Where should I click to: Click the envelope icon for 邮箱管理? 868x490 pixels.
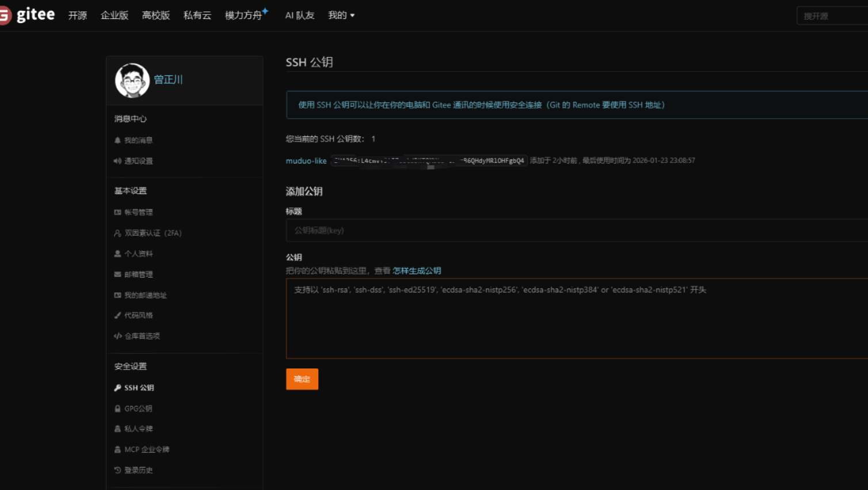[117, 274]
